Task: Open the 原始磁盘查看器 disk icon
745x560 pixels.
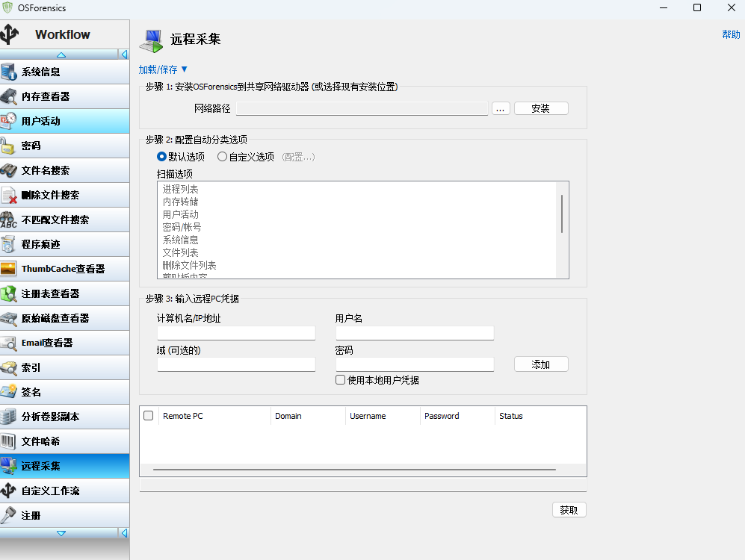Action: (8, 318)
